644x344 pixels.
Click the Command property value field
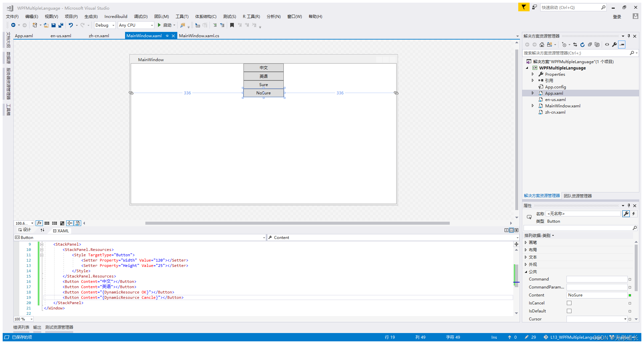(x=597, y=279)
